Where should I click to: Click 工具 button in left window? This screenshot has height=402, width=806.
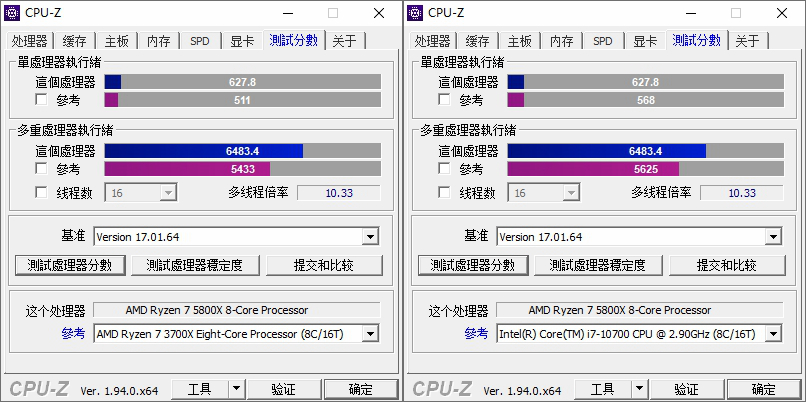(199, 389)
